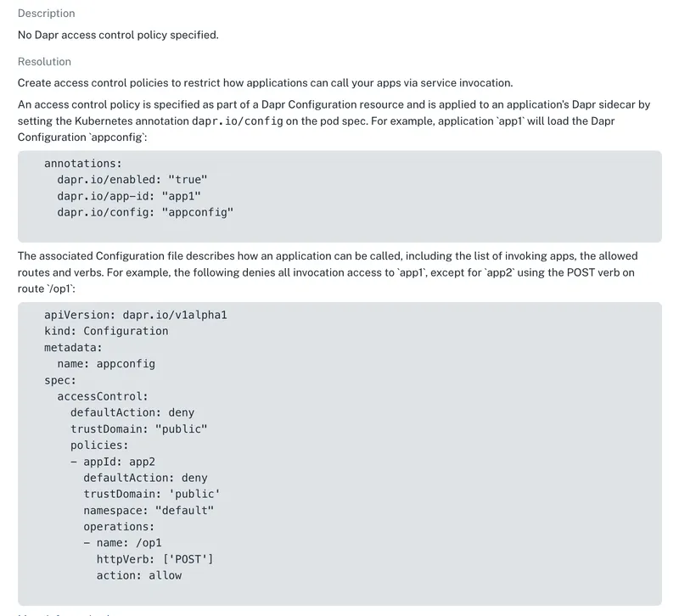Click the 'name: appconfig' code line
The height and width of the screenshot is (616, 679).
[x=106, y=363]
